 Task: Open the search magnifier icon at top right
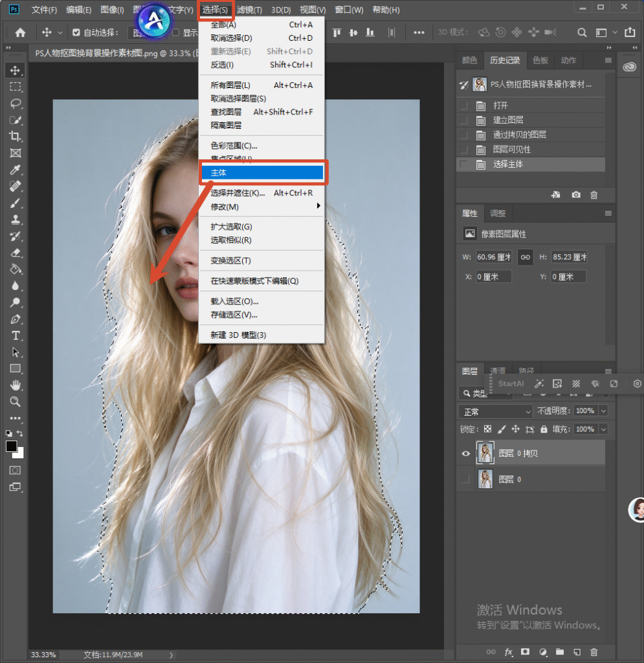pos(582,32)
